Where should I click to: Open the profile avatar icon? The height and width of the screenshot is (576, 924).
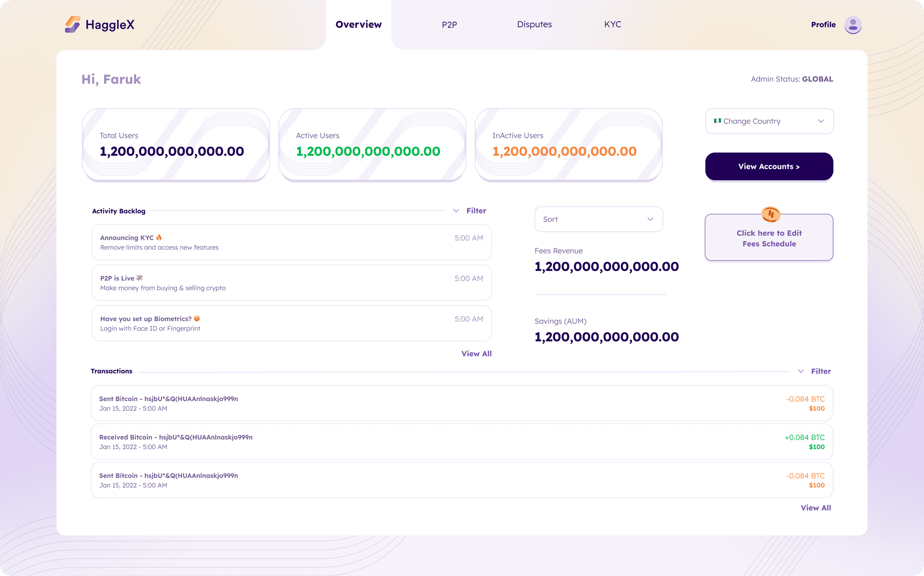click(x=853, y=25)
